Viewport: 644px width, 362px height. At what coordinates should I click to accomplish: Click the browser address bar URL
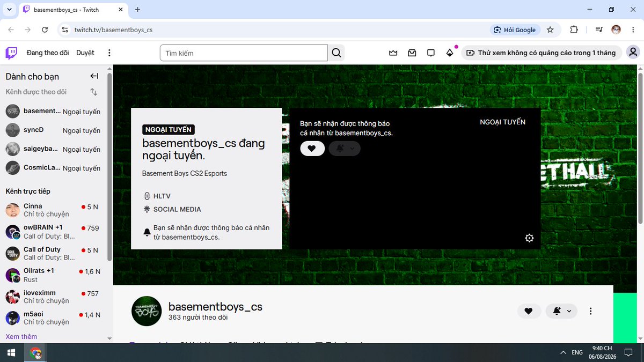click(x=113, y=30)
